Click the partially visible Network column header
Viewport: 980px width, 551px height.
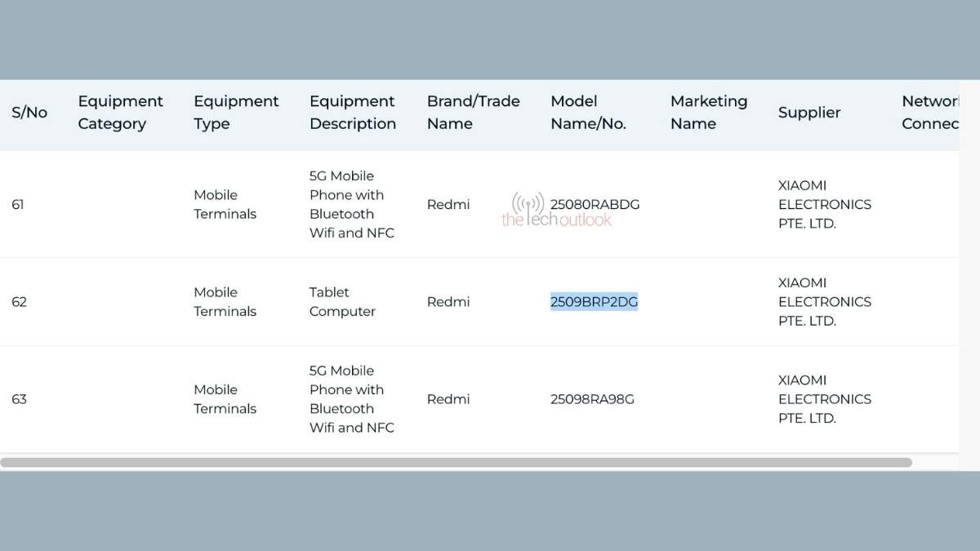tap(929, 113)
